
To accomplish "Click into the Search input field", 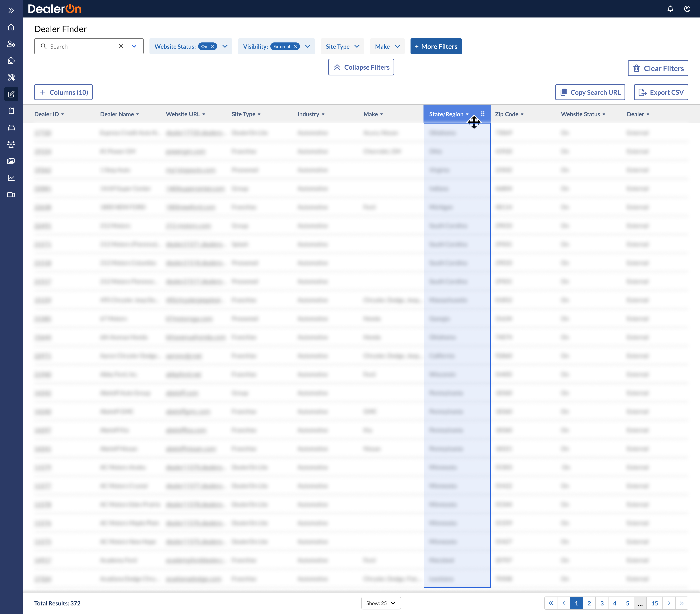I will 82,46.
